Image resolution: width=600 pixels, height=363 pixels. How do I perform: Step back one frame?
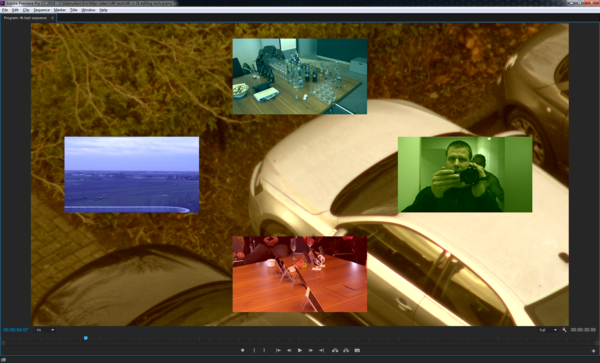pos(289,350)
